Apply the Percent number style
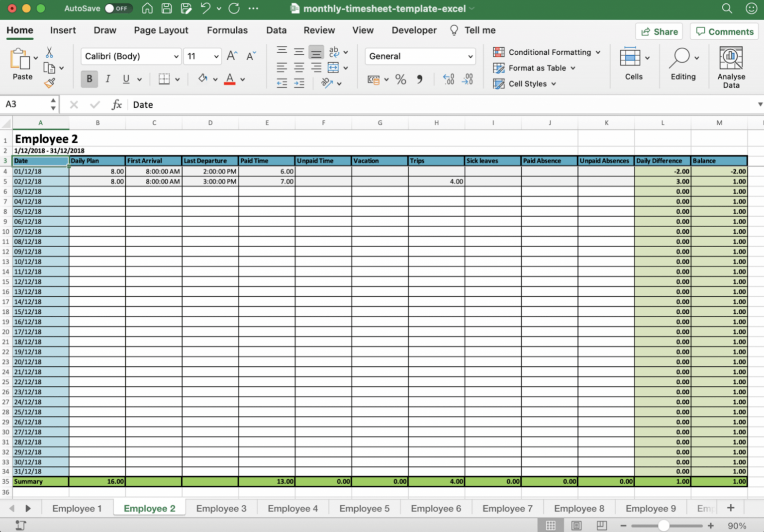Image resolution: width=764 pixels, height=532 pixels. point(401,80)
